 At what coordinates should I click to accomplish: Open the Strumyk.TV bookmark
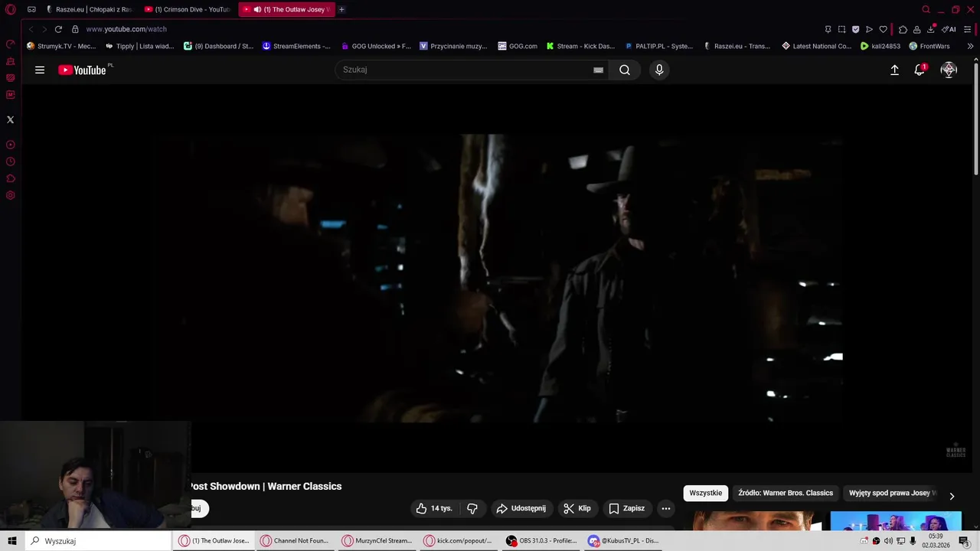point(61,46)
